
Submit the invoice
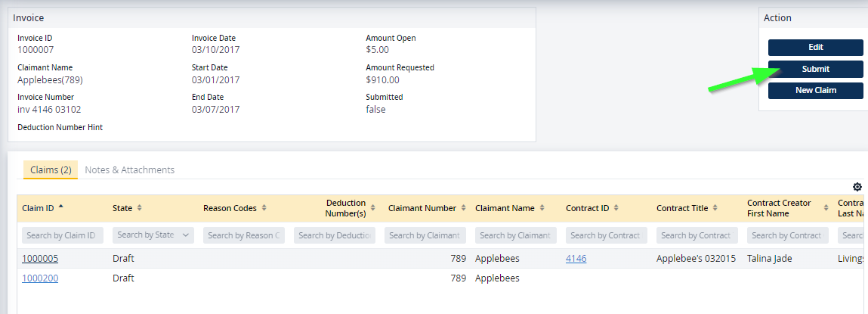click(815, 69)
